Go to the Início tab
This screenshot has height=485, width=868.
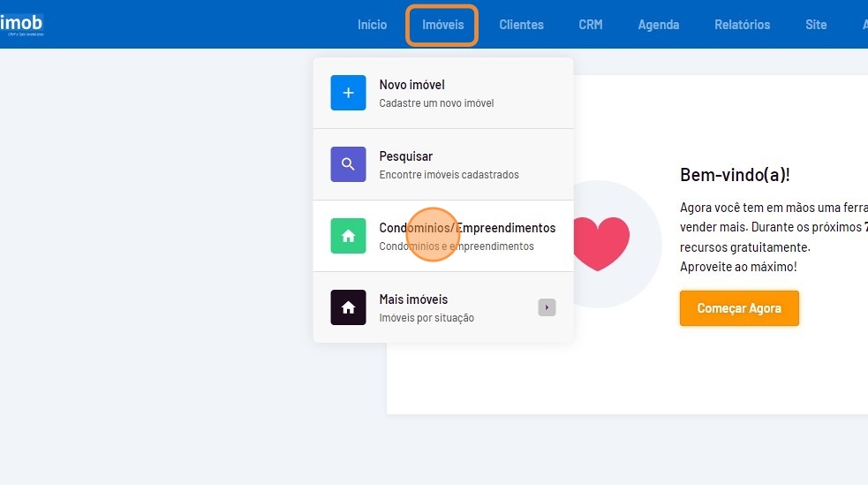tap(372, 25)
